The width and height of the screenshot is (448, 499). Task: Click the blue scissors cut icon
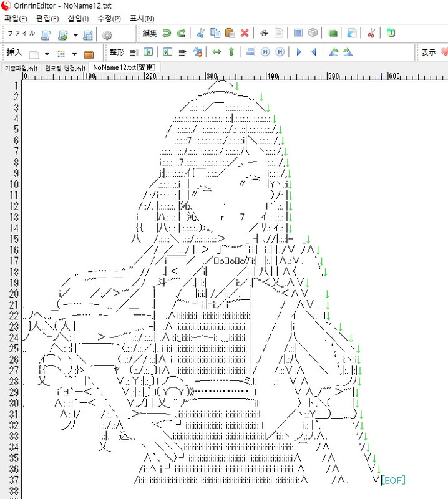point(200,33)
